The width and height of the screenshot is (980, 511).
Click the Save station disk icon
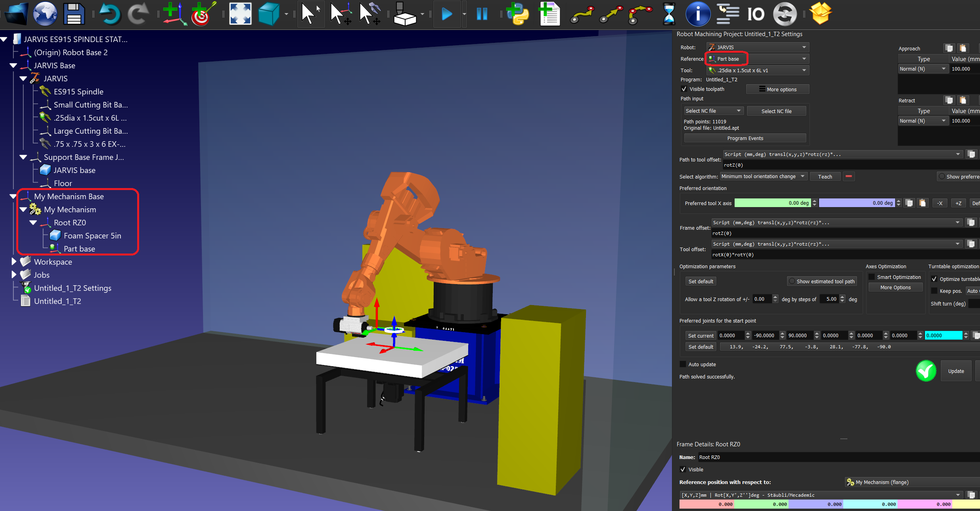coord(74,14)
